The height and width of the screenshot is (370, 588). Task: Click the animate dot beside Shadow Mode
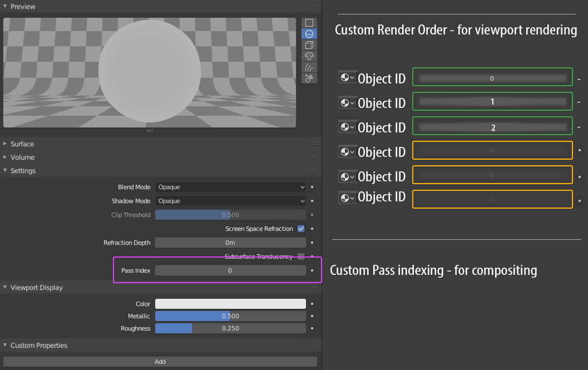point(312,201)
